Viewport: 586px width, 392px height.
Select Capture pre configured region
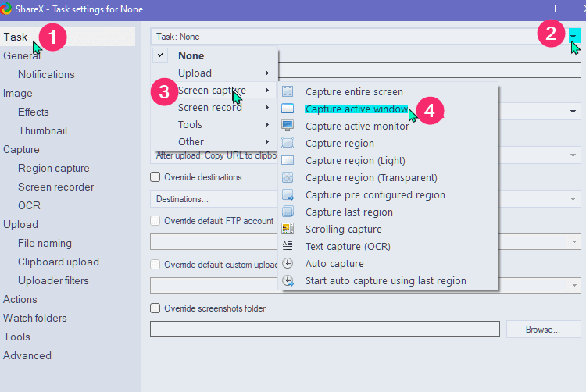(388, 194)
